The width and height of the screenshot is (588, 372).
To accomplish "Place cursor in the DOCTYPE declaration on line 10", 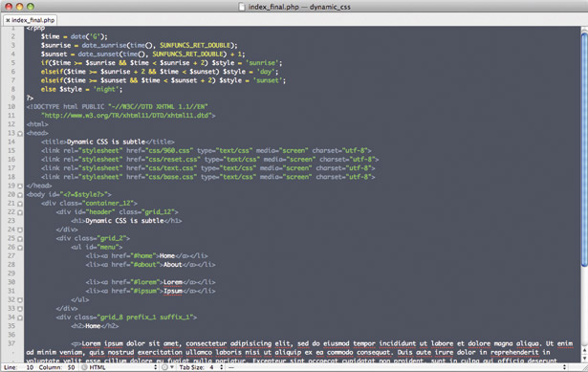I will pyautogui.click(x=117, y=106).
